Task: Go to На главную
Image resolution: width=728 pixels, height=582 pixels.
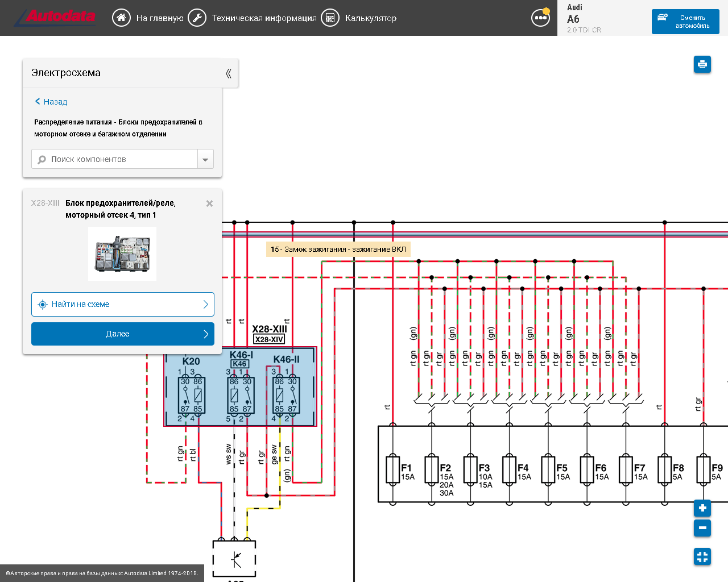Action: point(160,18)
